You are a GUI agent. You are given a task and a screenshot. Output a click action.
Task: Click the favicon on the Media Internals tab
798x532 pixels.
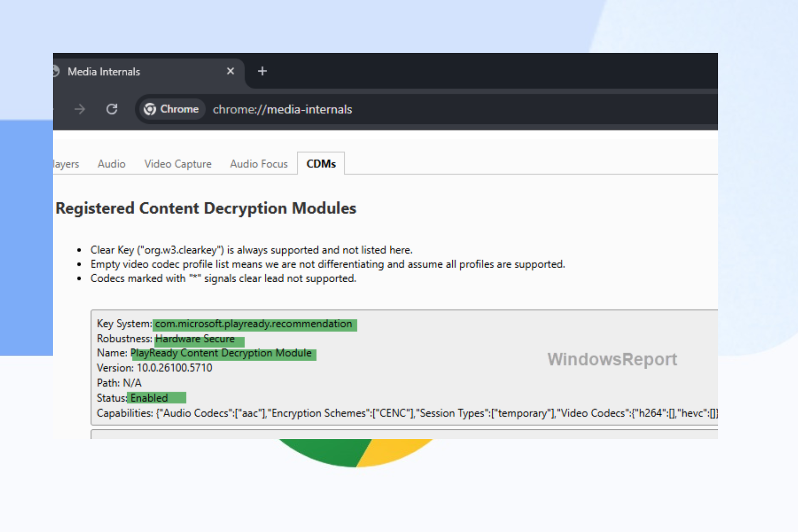pos(57,71)
